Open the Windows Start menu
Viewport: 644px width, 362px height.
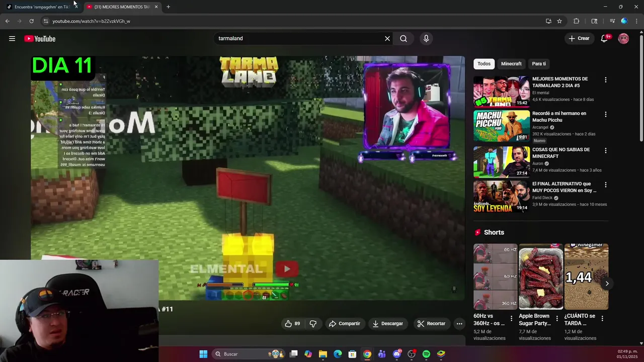203,354
